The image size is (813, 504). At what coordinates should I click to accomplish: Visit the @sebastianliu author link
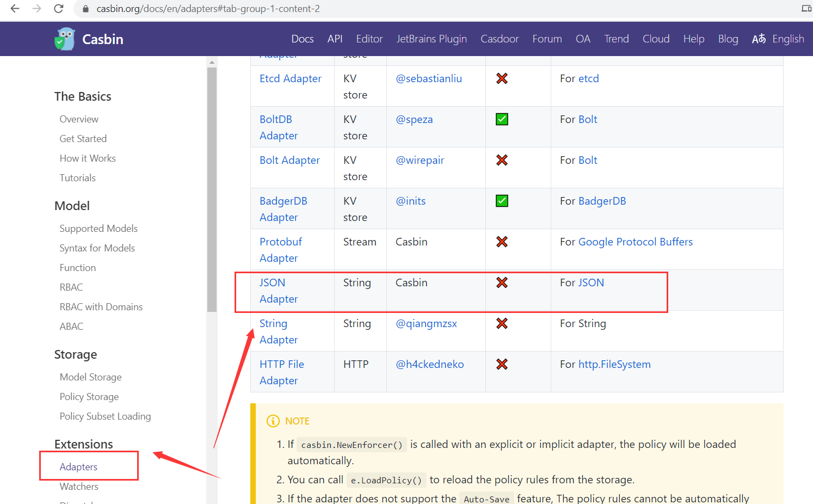tap(428, 78)
